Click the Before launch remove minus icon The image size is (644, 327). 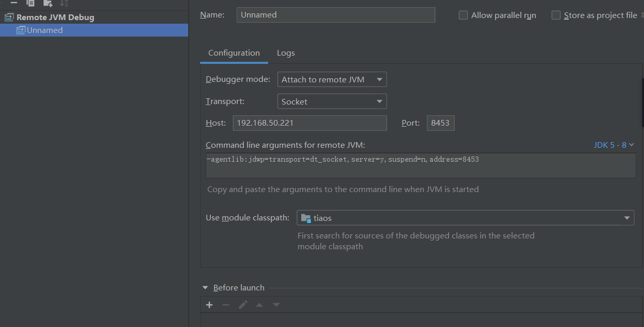[226, 305]
